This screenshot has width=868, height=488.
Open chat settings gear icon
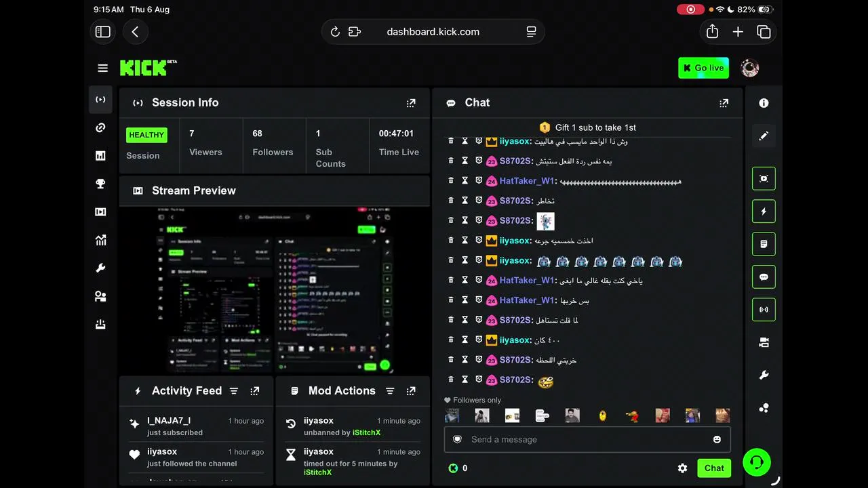pyautogui.click(x=683, y=468)
